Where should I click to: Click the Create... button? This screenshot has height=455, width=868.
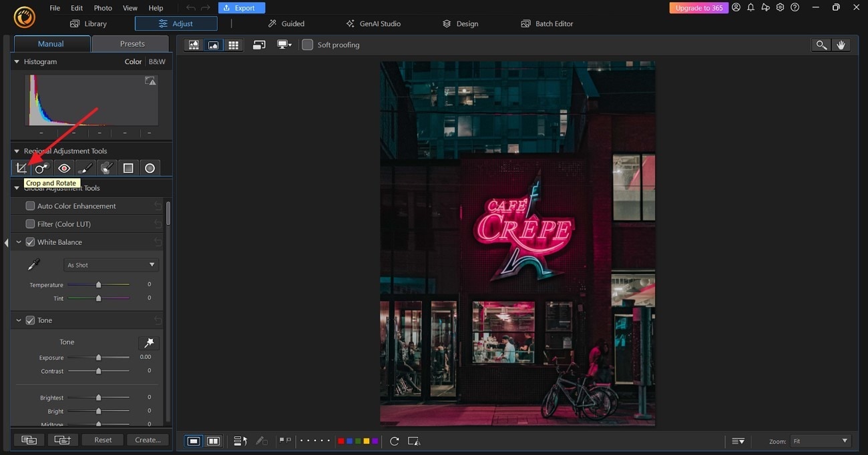[148, 440]
